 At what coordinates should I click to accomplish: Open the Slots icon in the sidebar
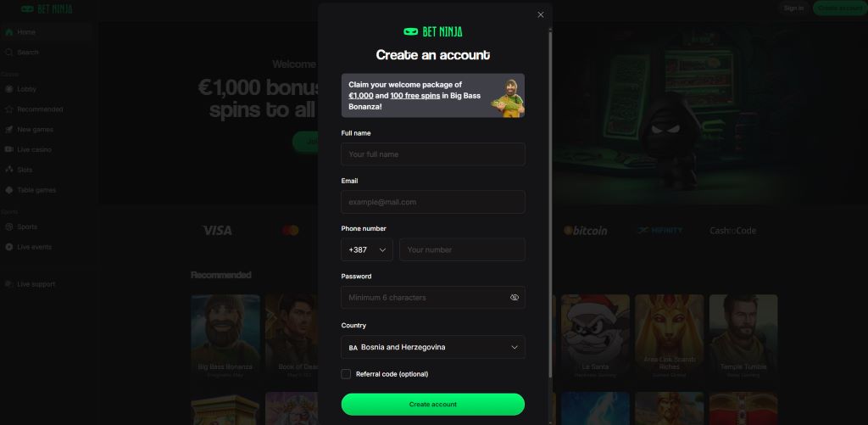pyautogui.click(x=8, y=170)
